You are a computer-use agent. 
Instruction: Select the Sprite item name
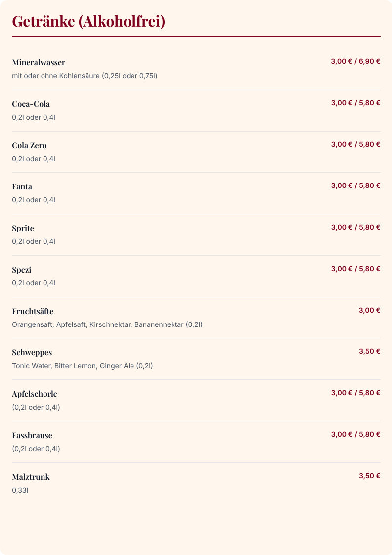tap(23, 229)
